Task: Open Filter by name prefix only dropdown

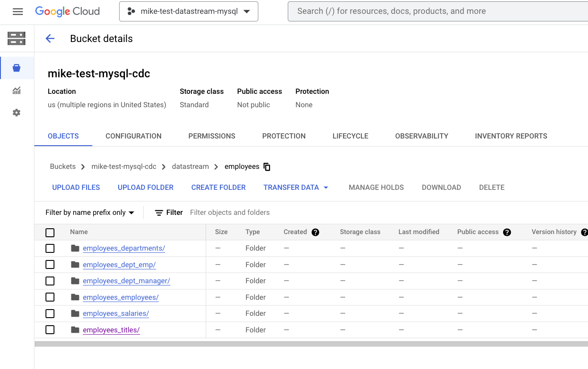Action: (90, 213)
